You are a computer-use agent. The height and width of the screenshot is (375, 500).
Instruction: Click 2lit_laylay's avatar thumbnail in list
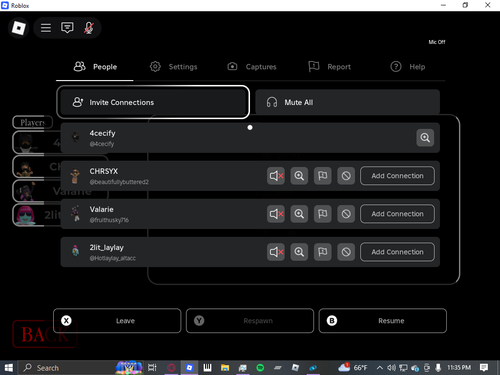(76, 251)
